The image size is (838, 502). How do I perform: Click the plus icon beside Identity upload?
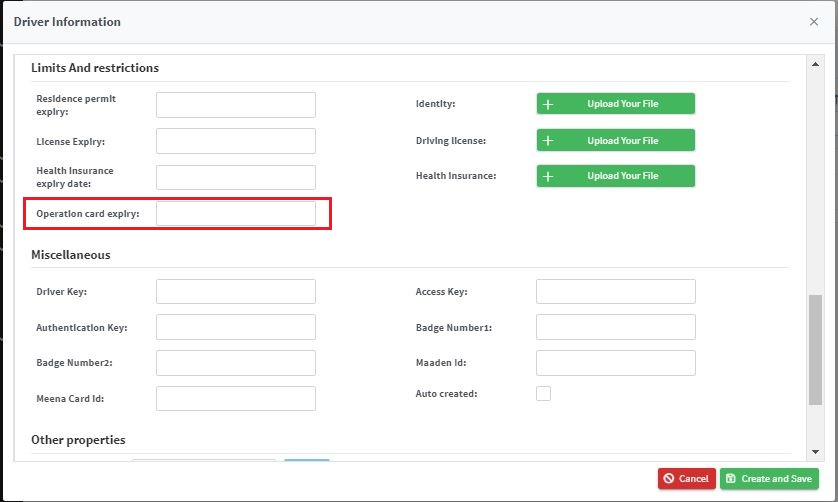coord(548,104)
